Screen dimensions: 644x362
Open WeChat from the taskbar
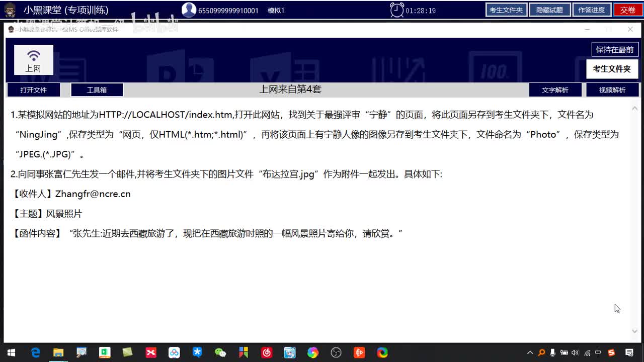(220, 352)
